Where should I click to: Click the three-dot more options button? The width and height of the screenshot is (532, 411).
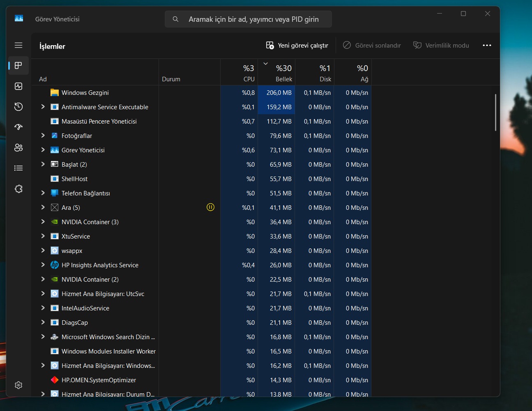[487, 46]
